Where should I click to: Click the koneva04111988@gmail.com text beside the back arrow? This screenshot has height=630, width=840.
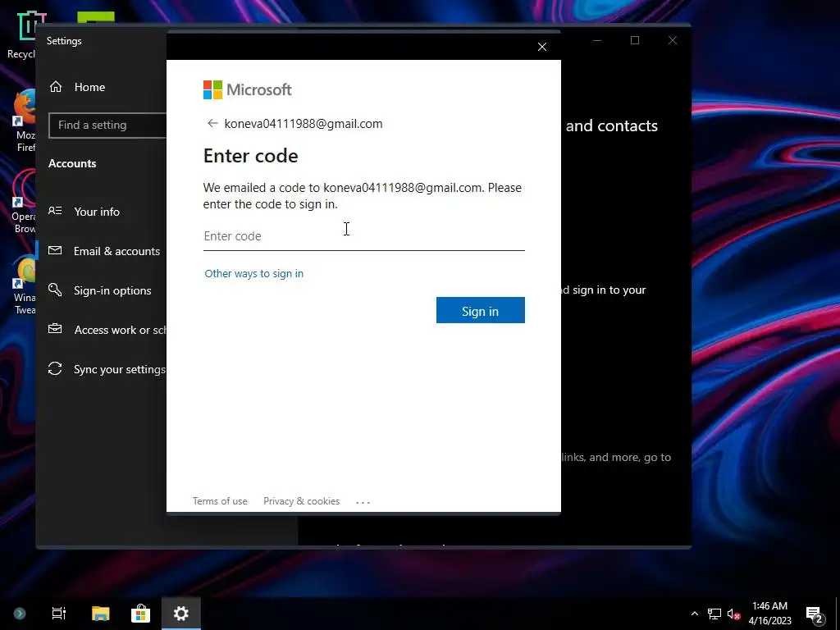tap(304, 124)
